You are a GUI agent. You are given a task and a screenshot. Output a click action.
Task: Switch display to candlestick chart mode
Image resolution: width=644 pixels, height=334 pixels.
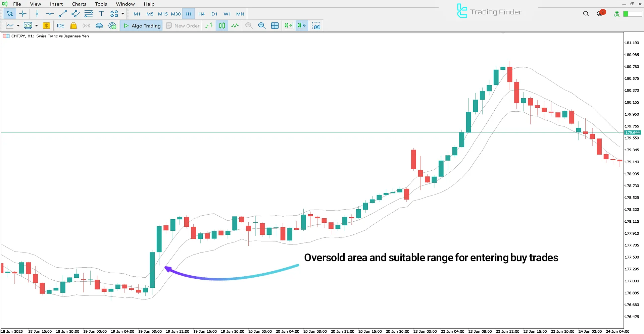[222, 25]
